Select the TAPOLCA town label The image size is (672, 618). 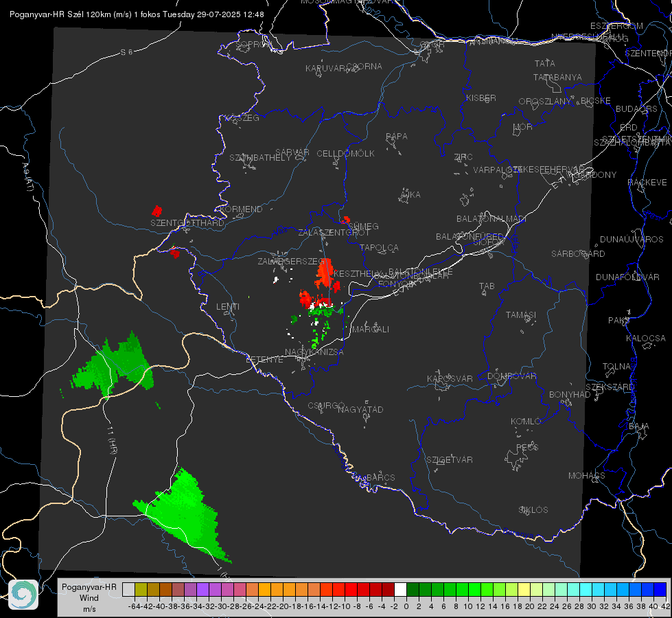coord(380,248)
